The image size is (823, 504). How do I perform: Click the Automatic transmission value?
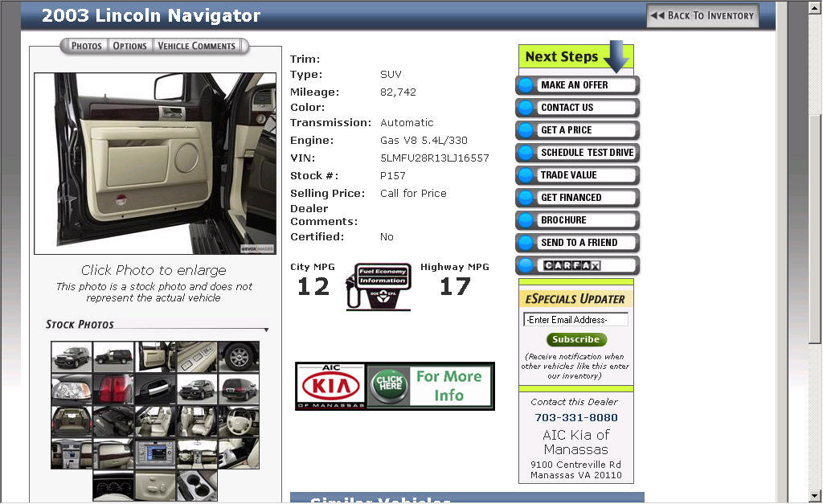click(407, 123)
